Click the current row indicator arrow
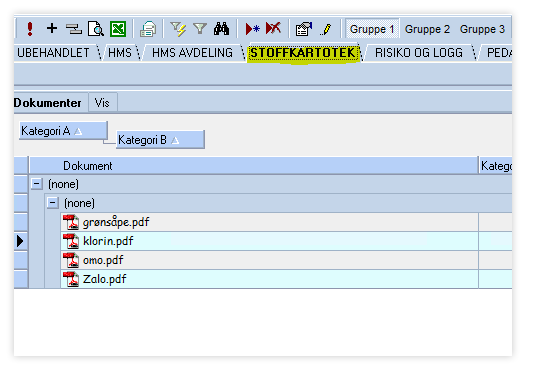Viewport: 536px width, 372px height. tap(20, 241)
